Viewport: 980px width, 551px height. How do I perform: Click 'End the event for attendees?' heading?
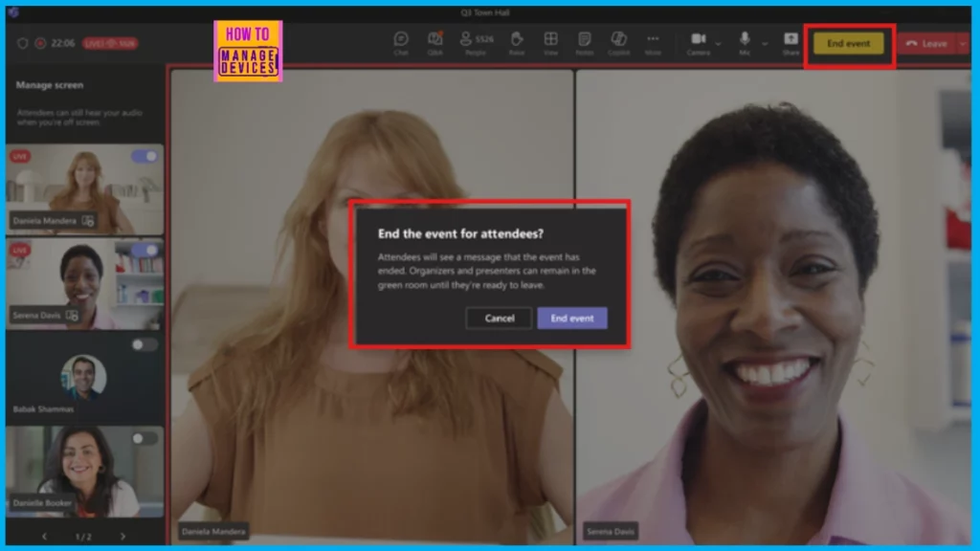pyautogui.click(x=460, y=233)
